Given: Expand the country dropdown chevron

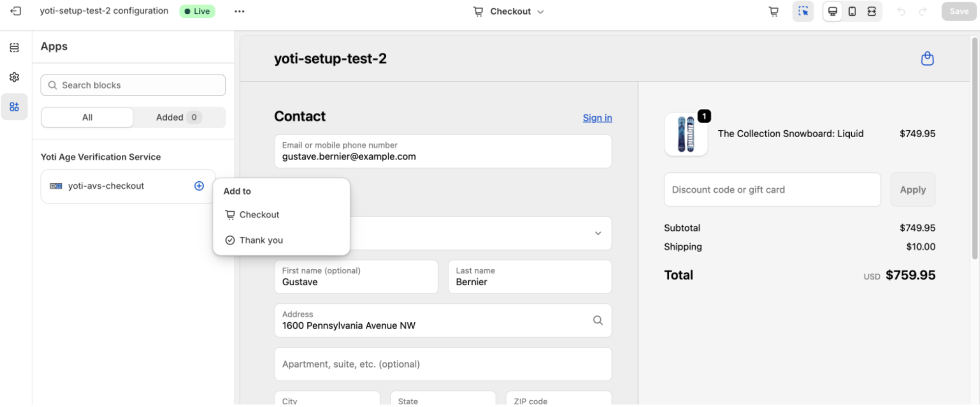Looking at the screenshot, I should [598, 233].
